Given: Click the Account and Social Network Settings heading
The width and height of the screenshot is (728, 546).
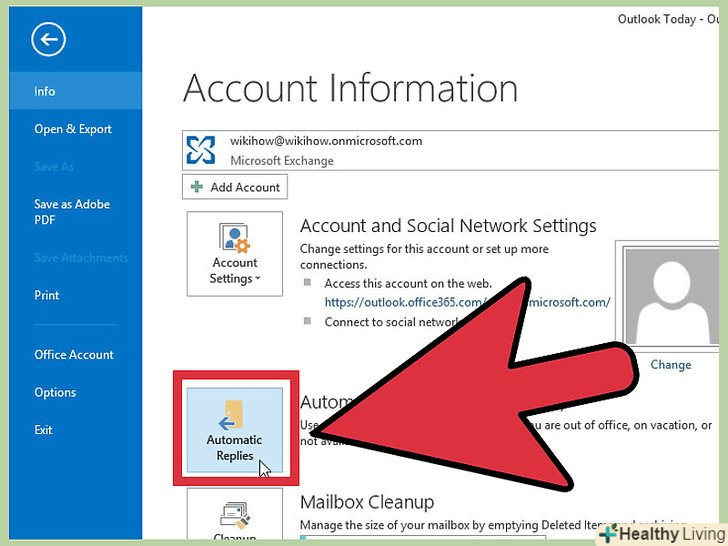Looking at the screenshot, I should [x=448, y=226].
